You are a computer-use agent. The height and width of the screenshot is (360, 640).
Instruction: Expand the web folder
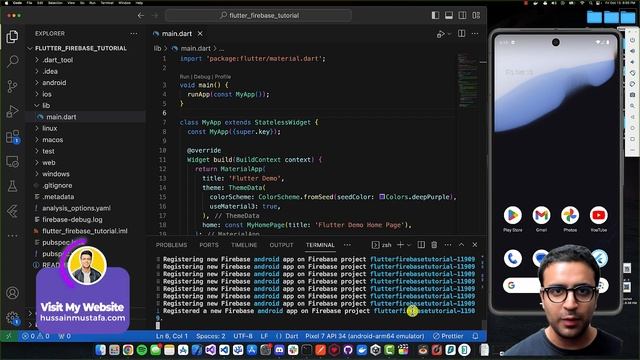click(x=49, y=162)
